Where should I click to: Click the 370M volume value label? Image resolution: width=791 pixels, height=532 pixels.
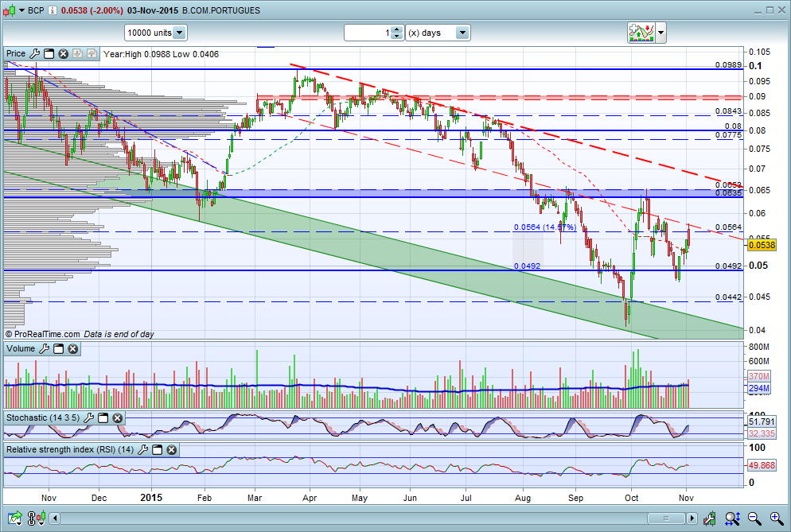click(758, 376)
